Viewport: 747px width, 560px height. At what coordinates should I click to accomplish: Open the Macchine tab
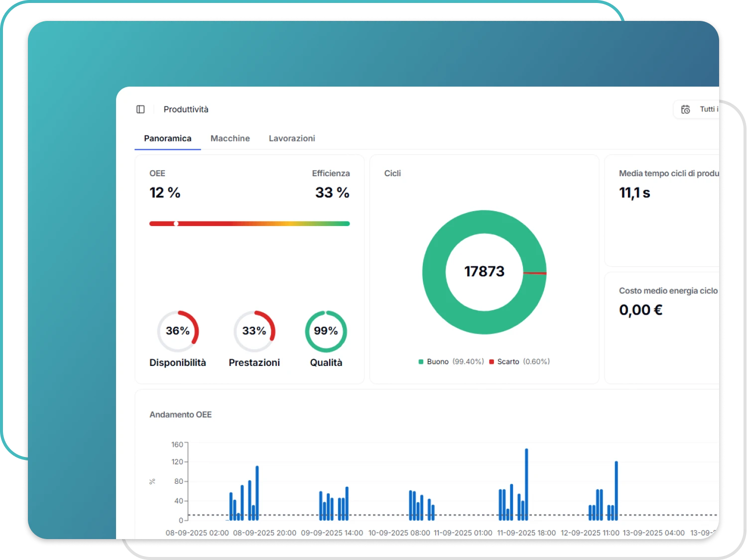coord(230,138)
